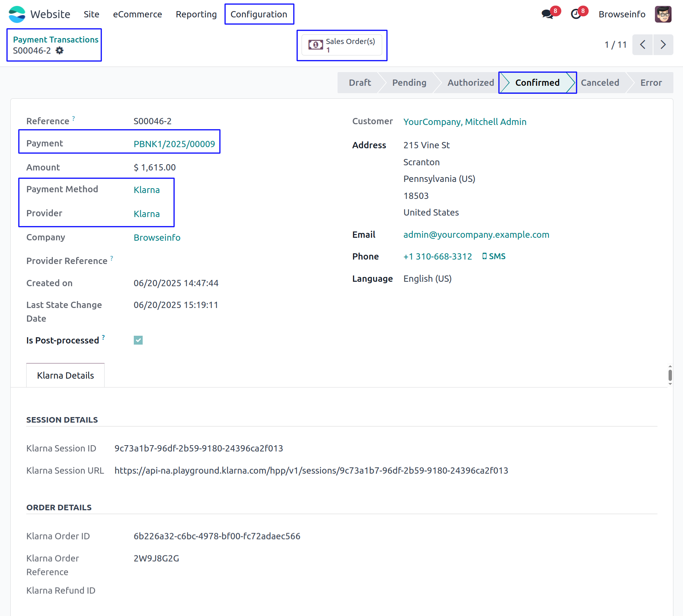The height and width of the screenshot is (616, 683).
Task: Click the Is Post-processed help question mark
Action: pyautogui.click(x=103, y=338)
